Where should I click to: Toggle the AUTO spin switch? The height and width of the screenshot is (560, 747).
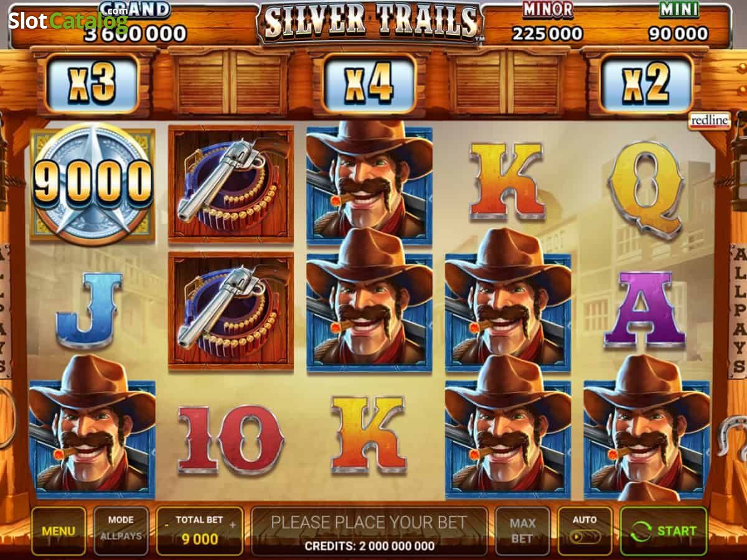tap(585, 530)
